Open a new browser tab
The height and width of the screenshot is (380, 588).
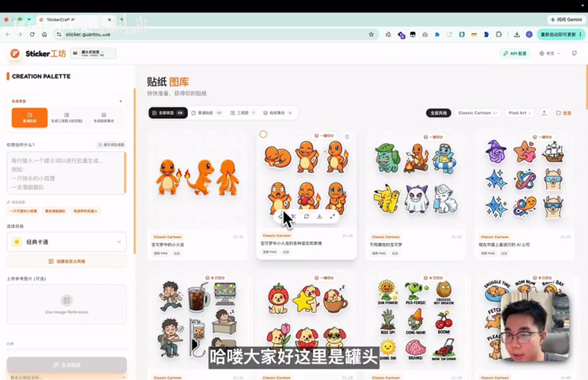[x=122, y=20]
